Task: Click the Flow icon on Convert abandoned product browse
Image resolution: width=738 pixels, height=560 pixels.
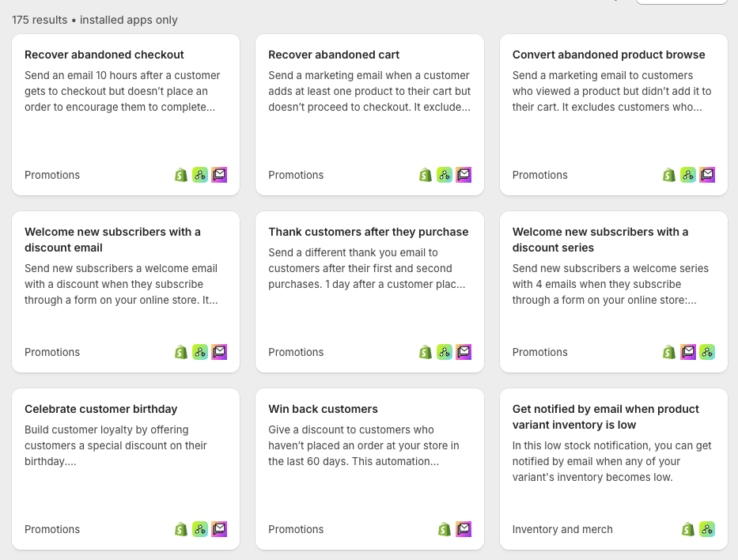Action: (x=688, y=175)
